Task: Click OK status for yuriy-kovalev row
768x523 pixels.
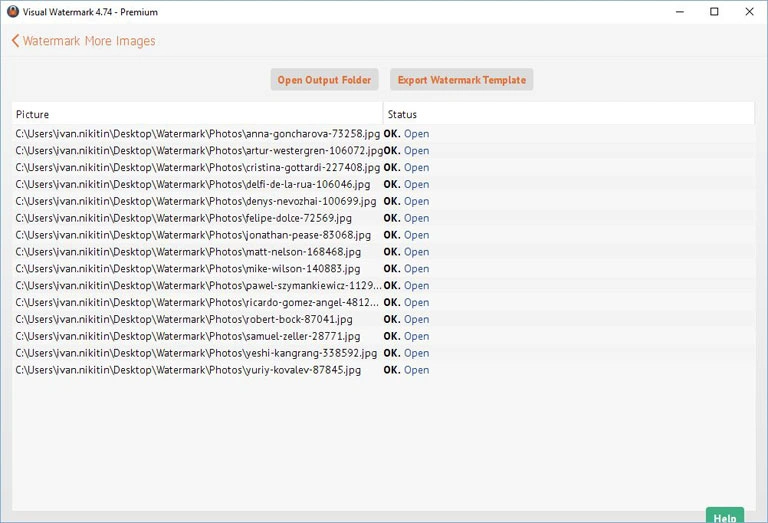Action: click(x=392, y=370)
